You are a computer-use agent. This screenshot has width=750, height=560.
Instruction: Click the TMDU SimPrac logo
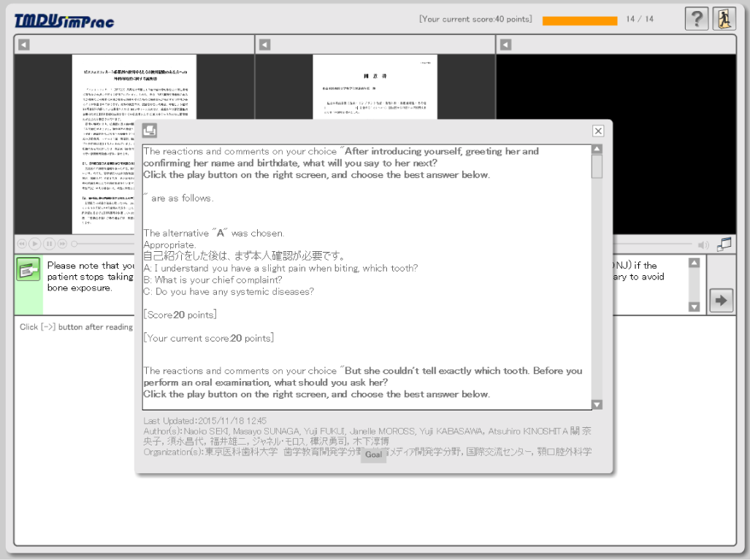[64, 21]
